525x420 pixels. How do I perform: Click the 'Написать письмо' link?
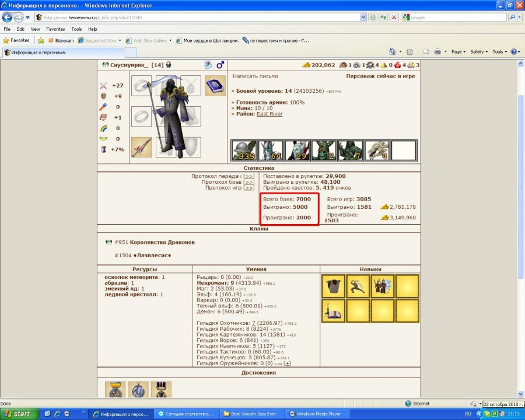pyautogui.click(x=255, y=76)
